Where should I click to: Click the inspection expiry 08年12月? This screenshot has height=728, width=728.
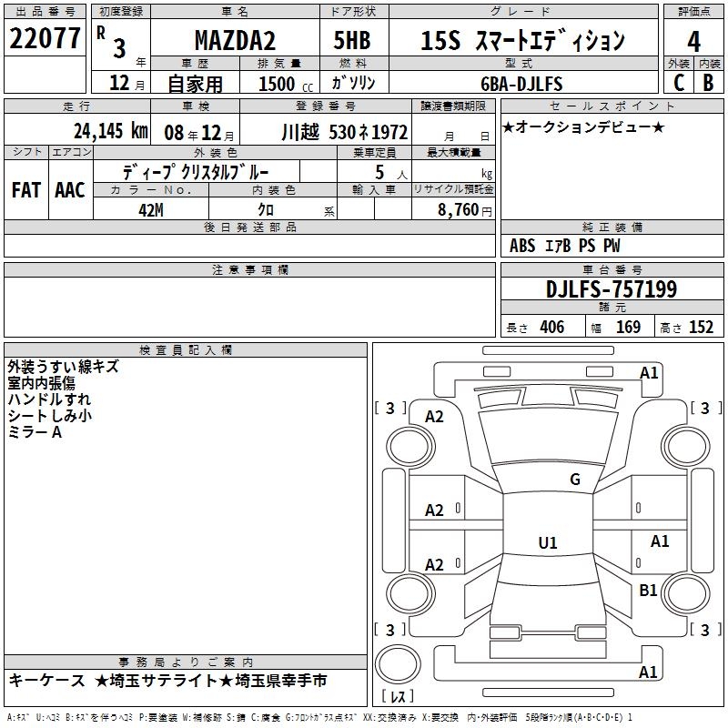pyautogui.click(x=199, y=133)
